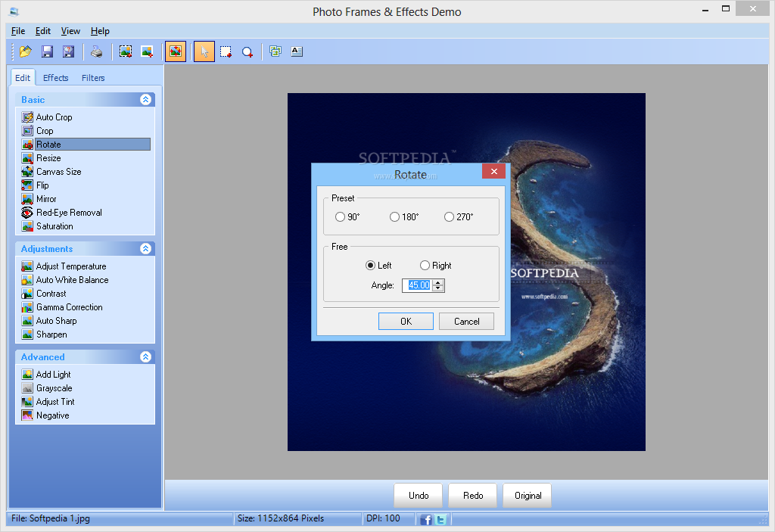The width and height of the screenshot is (775, 532).
Task: Click the Red-Eye Removal eye icon
Action: (x=27, y=212)
